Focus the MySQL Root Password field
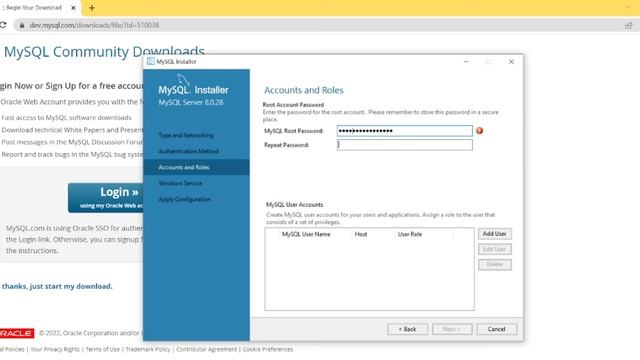The width and height of the screenshot is (640, 360). (404, 131)
